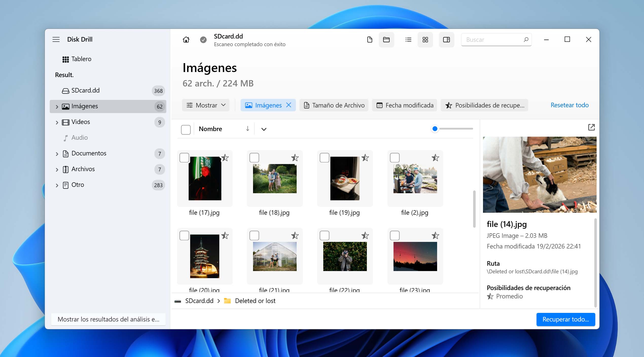Open the hamburger menu next to Disk Drill
The width and height of the screenshot is (644, 357).
click(x=56, y=39)
